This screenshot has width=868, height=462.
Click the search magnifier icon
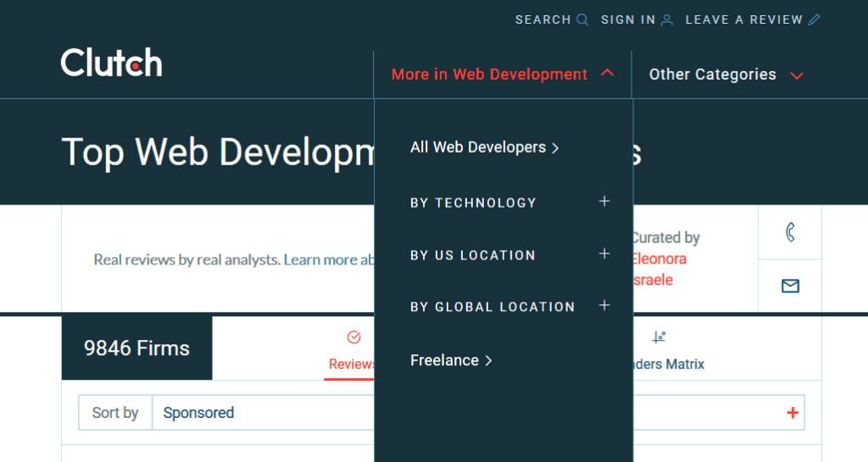tap(582, 19)
